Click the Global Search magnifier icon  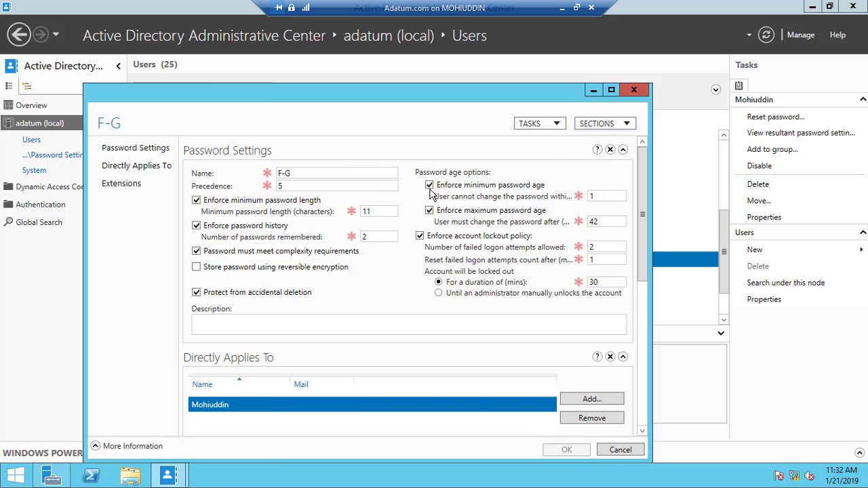[8, 222]
